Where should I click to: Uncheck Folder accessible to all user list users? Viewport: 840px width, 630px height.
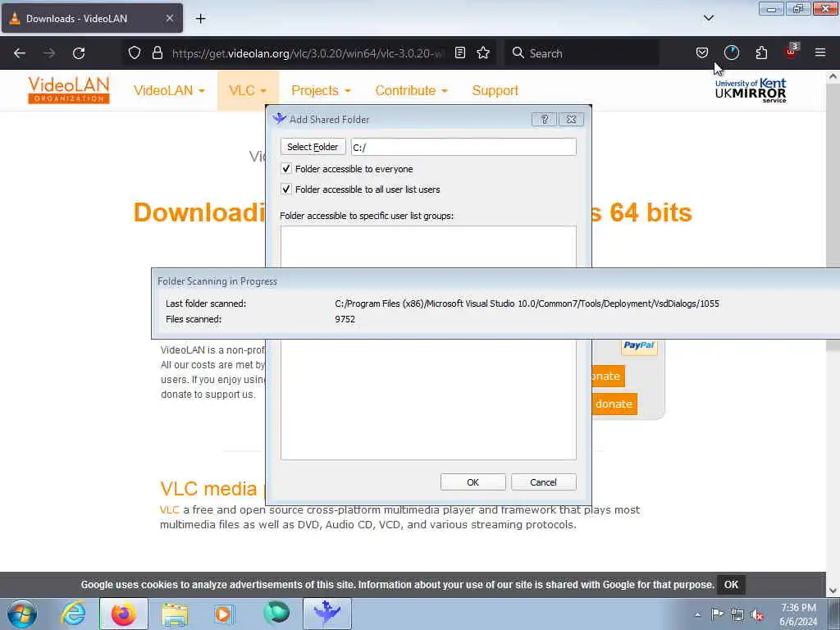pyautogui.click(x=286, y=189)
